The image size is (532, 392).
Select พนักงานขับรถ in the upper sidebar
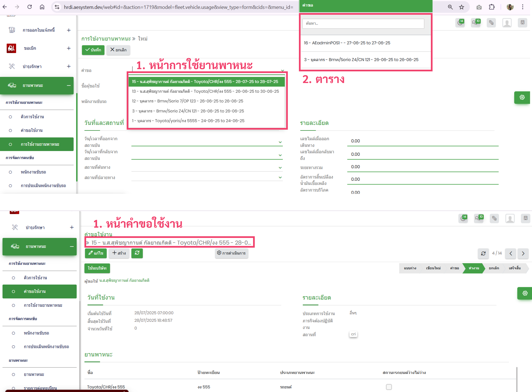click(x=33, y=172)
